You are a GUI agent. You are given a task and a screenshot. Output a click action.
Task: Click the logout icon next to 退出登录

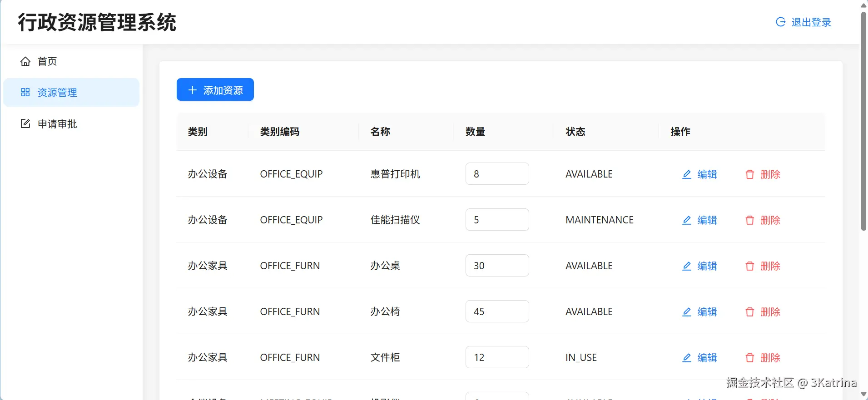[x=781, y=22]
